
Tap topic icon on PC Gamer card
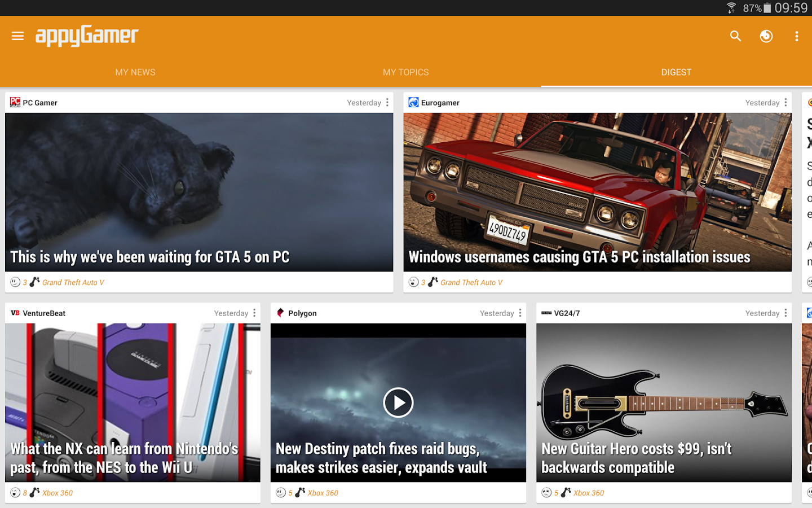coord(34,282)
